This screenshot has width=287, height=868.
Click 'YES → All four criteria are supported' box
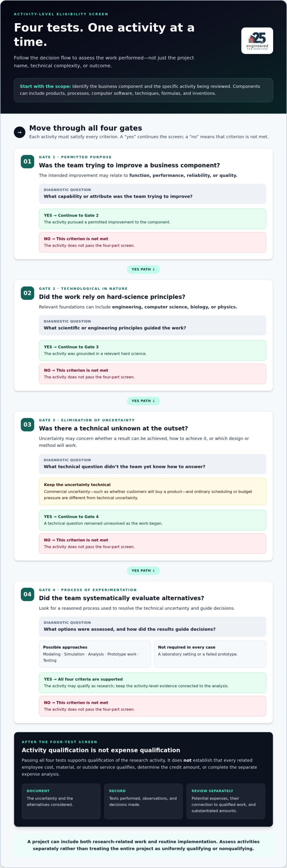point(153,683)
